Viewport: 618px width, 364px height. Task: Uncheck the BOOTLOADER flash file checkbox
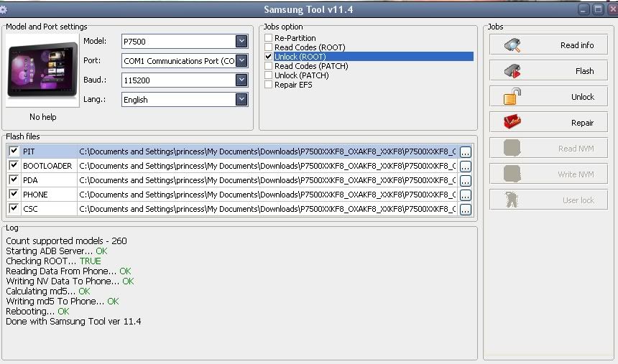click(14, 165)
